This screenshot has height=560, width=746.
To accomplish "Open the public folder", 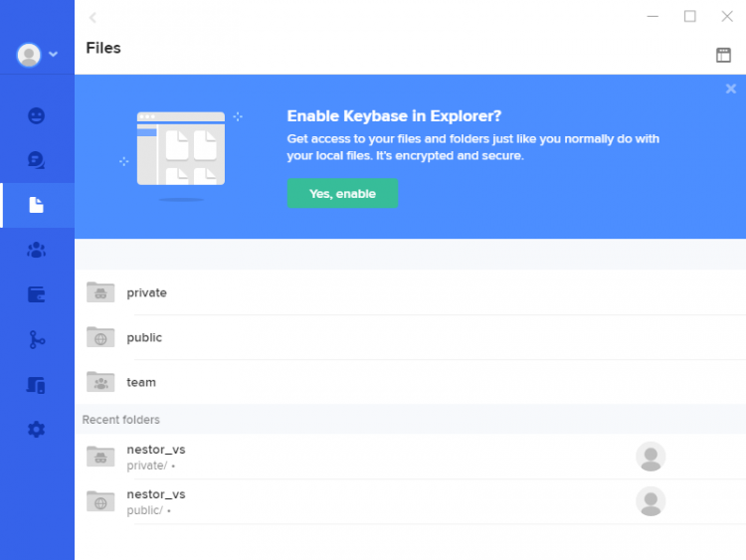I will [144, 337].
